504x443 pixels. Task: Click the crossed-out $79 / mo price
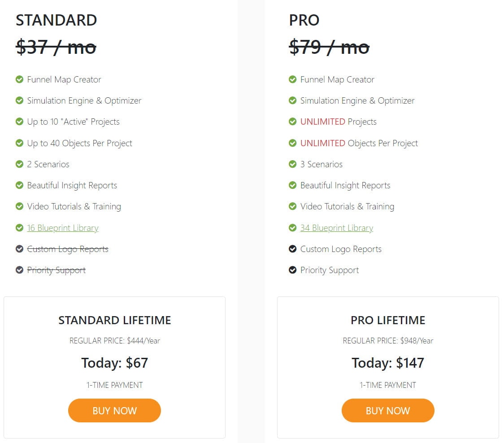click(329, 47)
